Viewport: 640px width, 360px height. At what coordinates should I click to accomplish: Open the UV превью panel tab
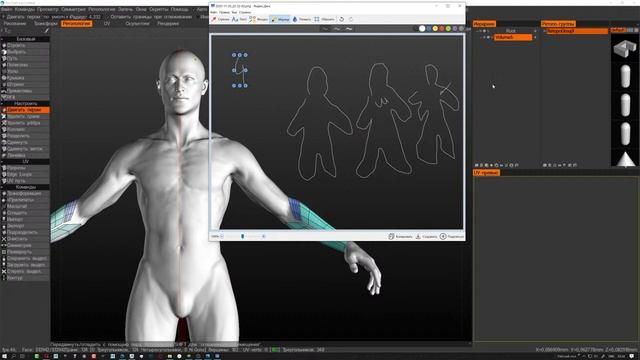pyautogui.click(x=486, y=173)
